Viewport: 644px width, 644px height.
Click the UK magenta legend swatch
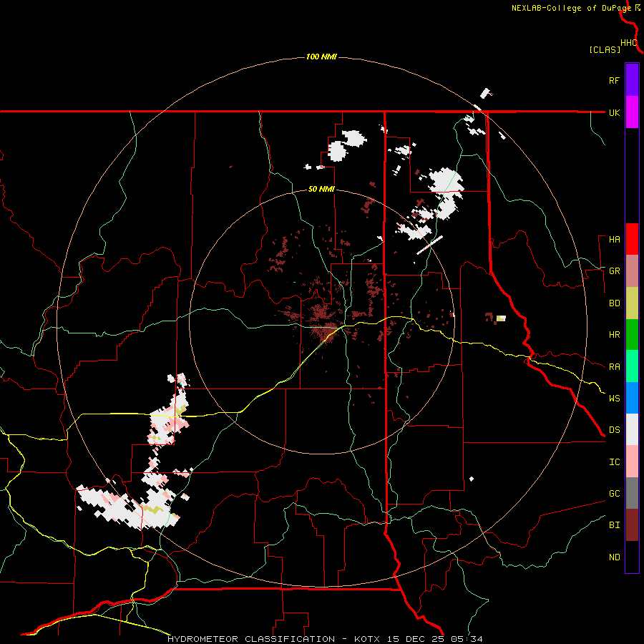(632, 112)
